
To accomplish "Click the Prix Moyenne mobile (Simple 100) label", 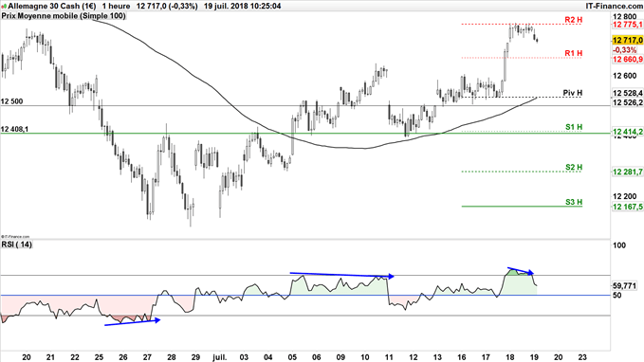I will point(64,16).
